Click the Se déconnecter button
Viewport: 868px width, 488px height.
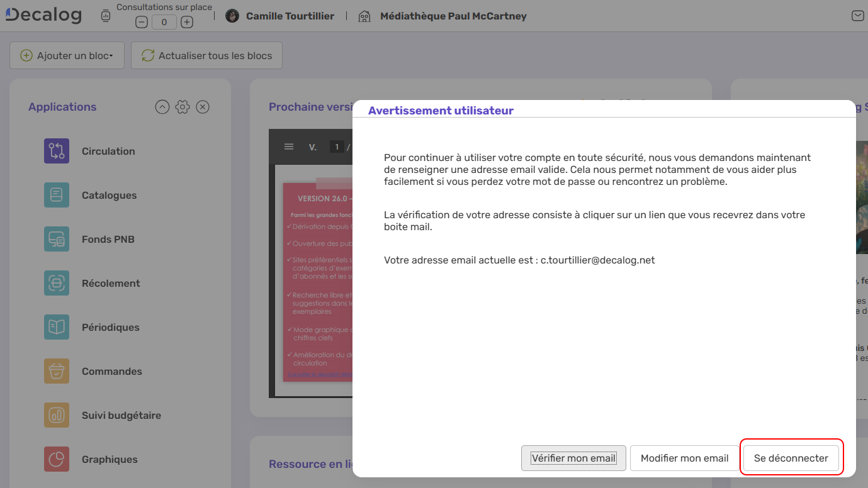[791, 458]
